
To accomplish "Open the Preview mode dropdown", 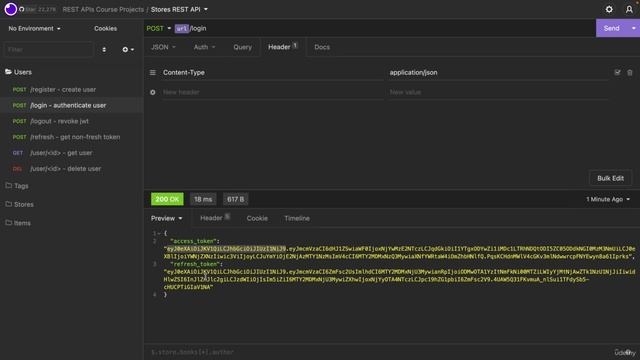I will (x=167, y=218).
